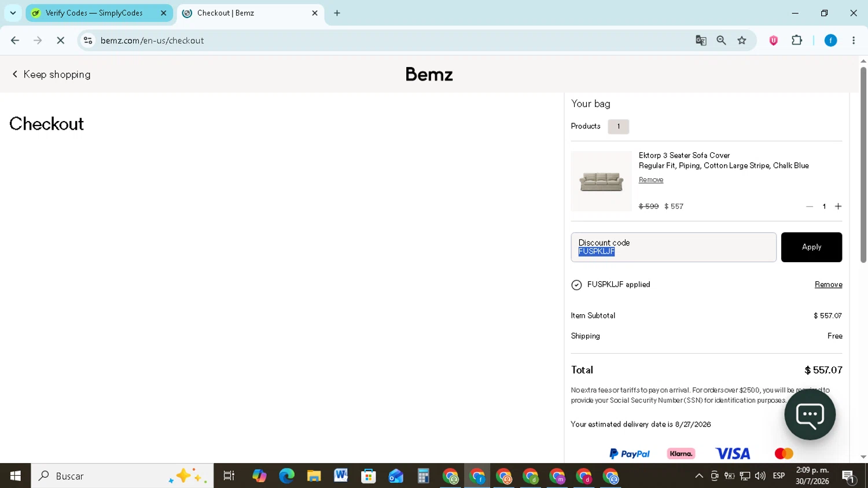Open the live chat widget
The width and height of the screenshot is (868, 488).
[810, 414]
